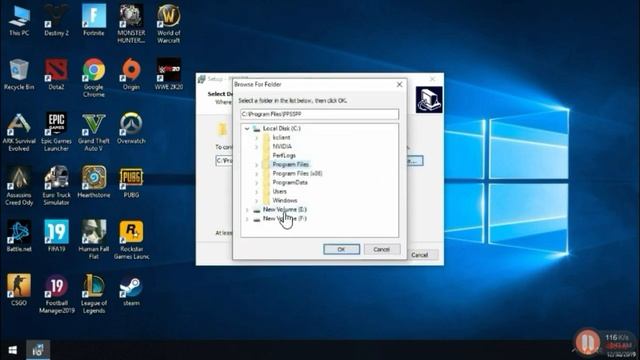Select the New Volume (E:) drive
The height and width of the screenshot is (360, 640).
point(284,209)
